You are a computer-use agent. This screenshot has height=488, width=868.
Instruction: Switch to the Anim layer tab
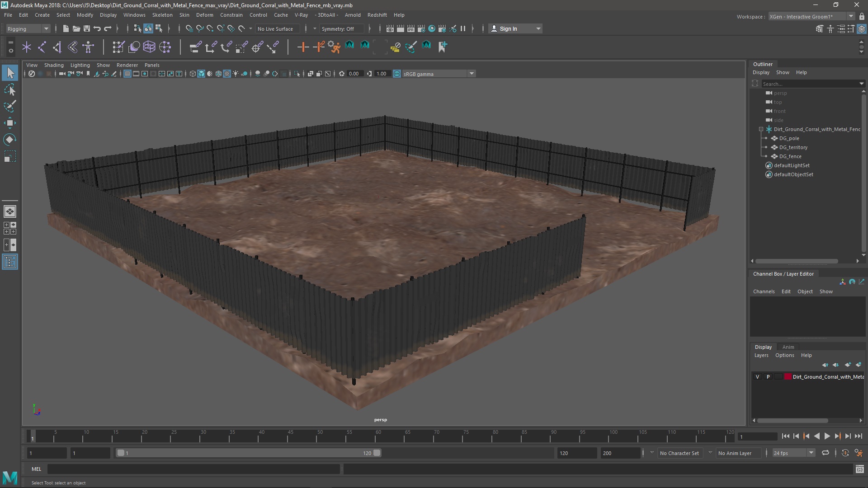tap(788, 347)
